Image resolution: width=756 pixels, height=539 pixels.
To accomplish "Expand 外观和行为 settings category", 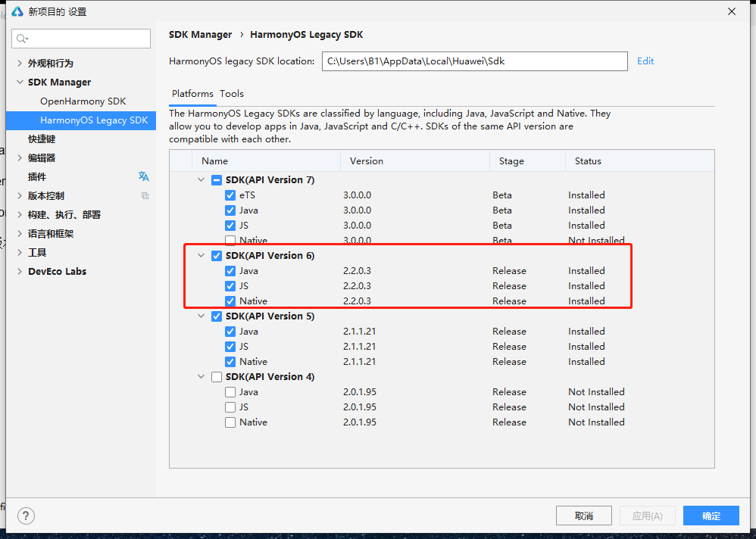I will [x=20, y=63].
